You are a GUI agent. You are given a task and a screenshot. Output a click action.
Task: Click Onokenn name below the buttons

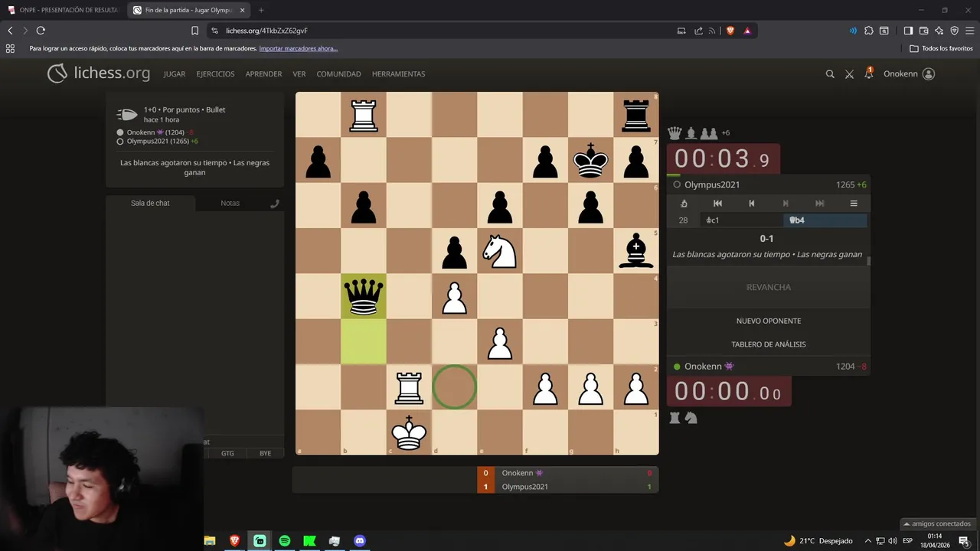(703, 367)
